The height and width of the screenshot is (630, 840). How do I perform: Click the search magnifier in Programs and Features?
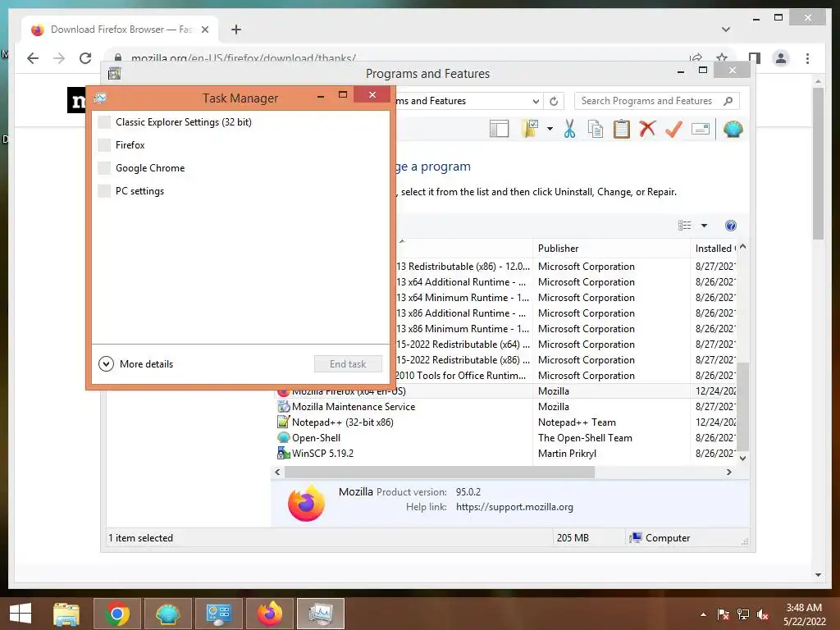(728, 101)
